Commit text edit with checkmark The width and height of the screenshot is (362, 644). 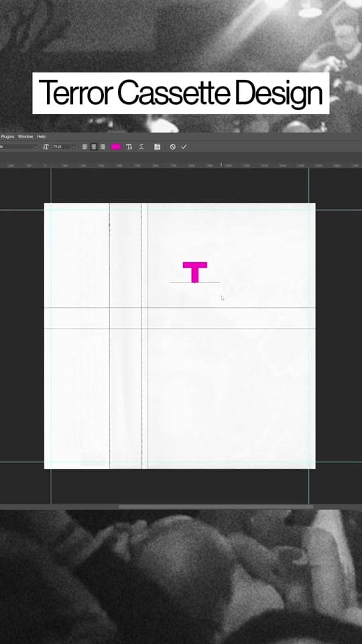[x=184, y=147]
